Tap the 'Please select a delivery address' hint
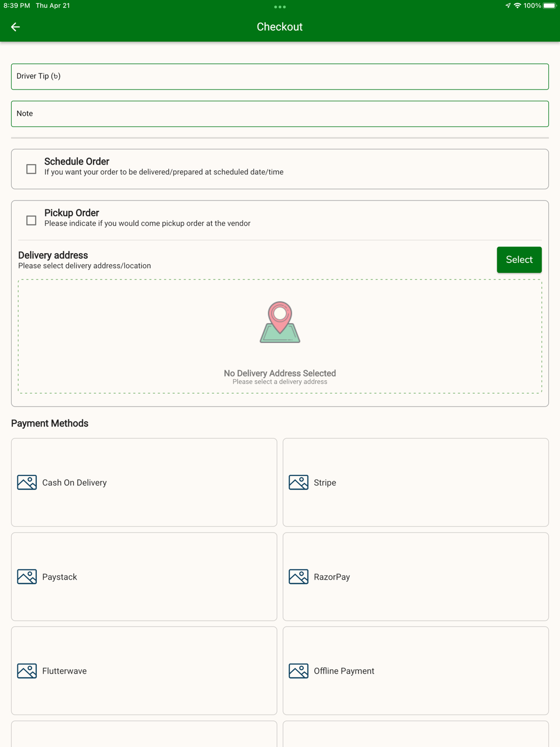 tap(280, 382)
